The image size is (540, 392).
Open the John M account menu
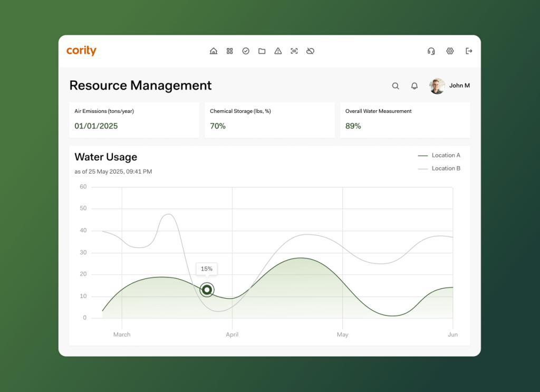pyautogui.click(x=449, y=85)
